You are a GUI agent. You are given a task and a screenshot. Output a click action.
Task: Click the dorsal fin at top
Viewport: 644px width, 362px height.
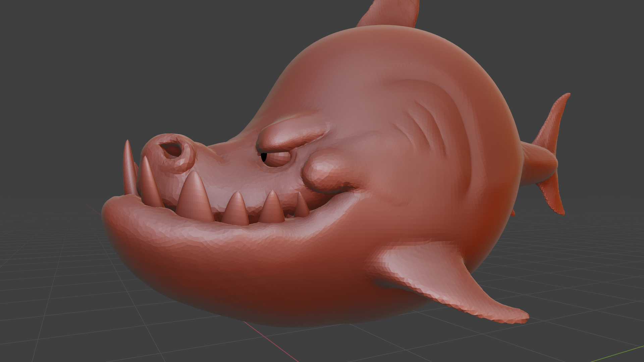tap(391, 13)
